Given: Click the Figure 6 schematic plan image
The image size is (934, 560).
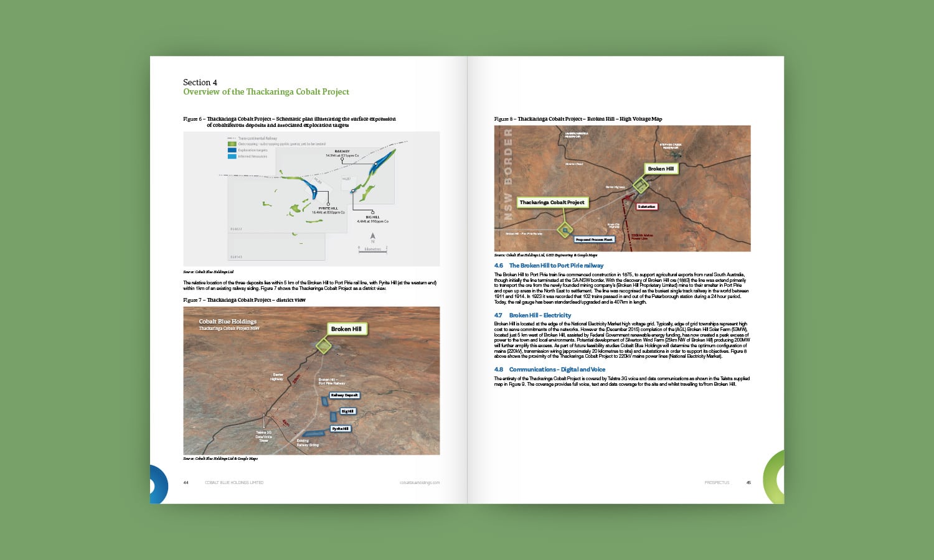Looking at the screenshot, I should coord(311,198).
